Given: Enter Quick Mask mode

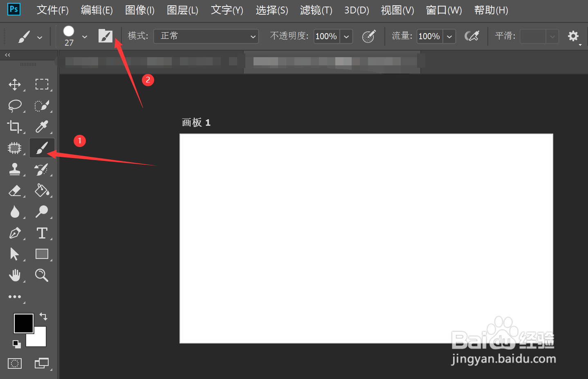Looking at the screenshot, I should 15,363.
